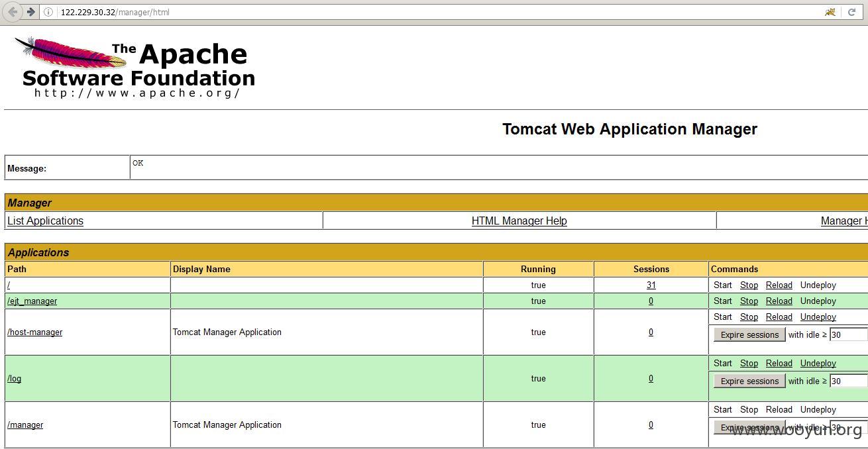Open the /host-manager application path
The height and width of the screenshot is (449, 868).
(34, 332)
